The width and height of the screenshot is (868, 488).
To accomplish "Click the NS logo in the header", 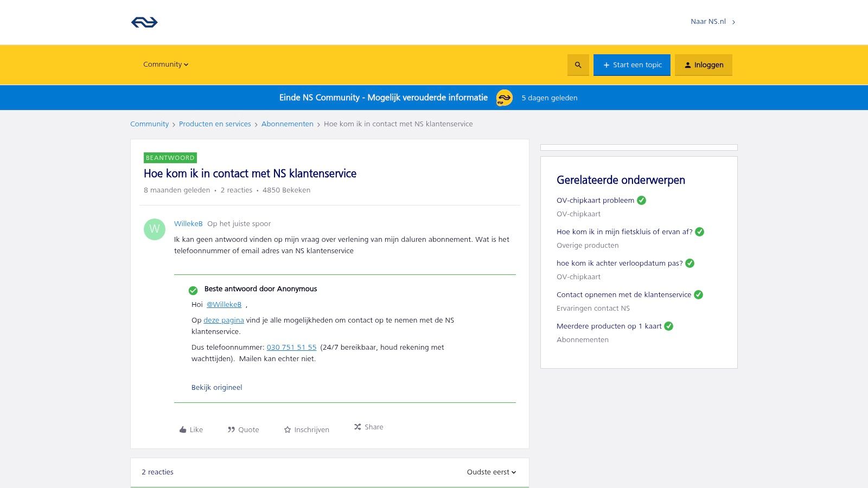I will [144, 22].
